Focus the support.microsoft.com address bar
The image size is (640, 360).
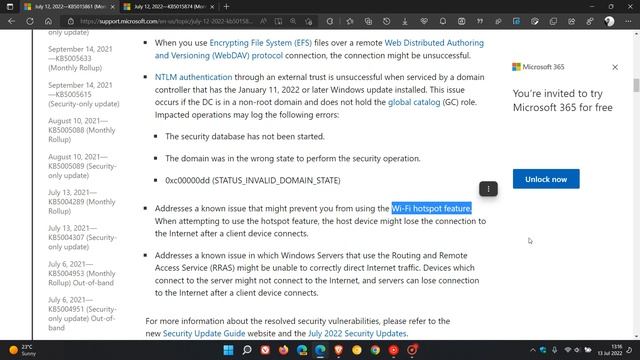point(165,21)
